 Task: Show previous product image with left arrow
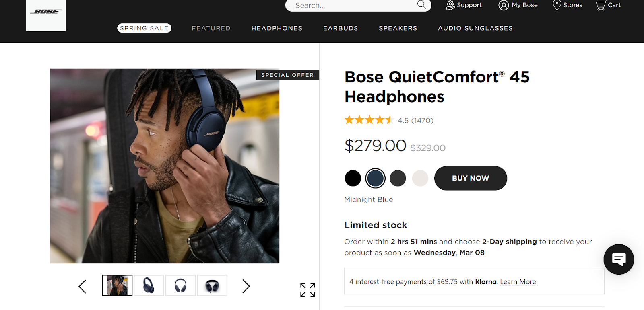[82, 286]
